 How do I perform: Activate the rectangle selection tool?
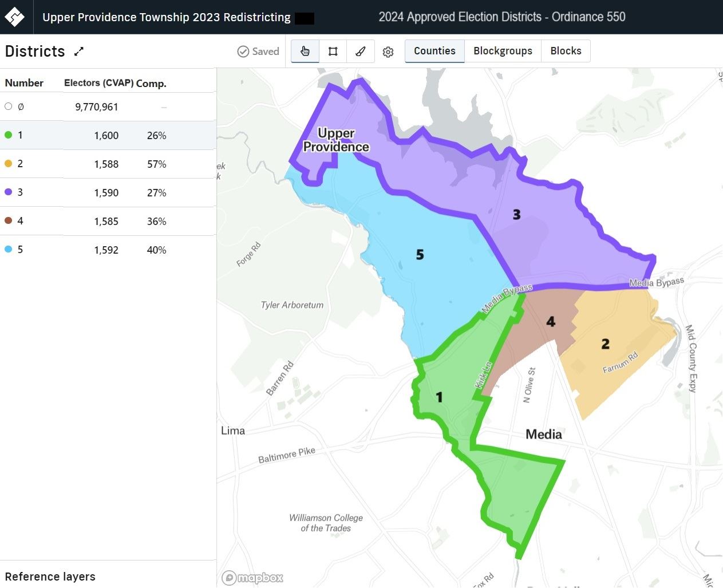(x=333, y=51)
